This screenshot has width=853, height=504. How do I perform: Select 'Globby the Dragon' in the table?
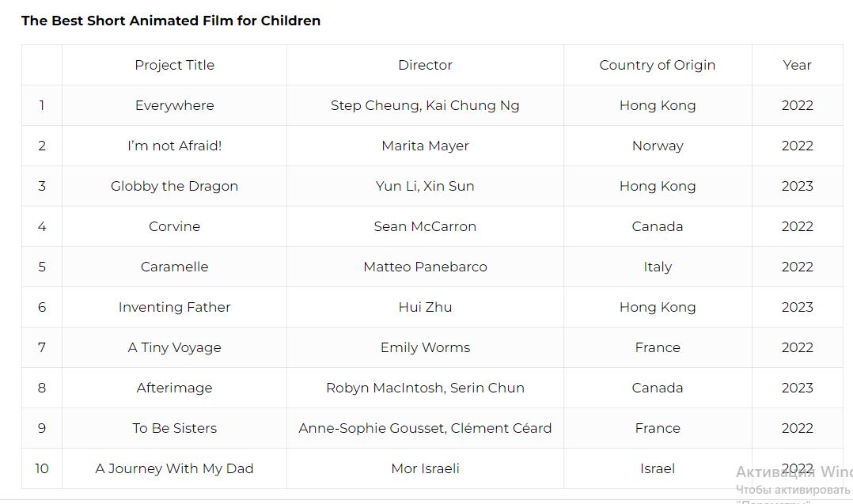[x=174, y=186]
